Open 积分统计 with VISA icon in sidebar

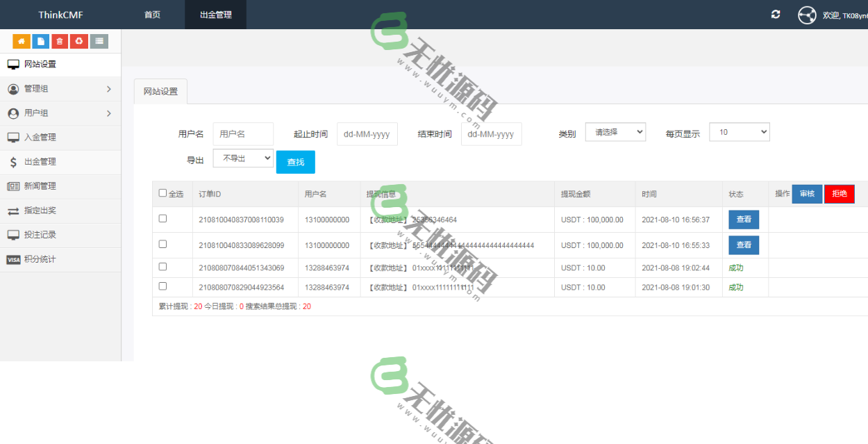pos(40,259)
